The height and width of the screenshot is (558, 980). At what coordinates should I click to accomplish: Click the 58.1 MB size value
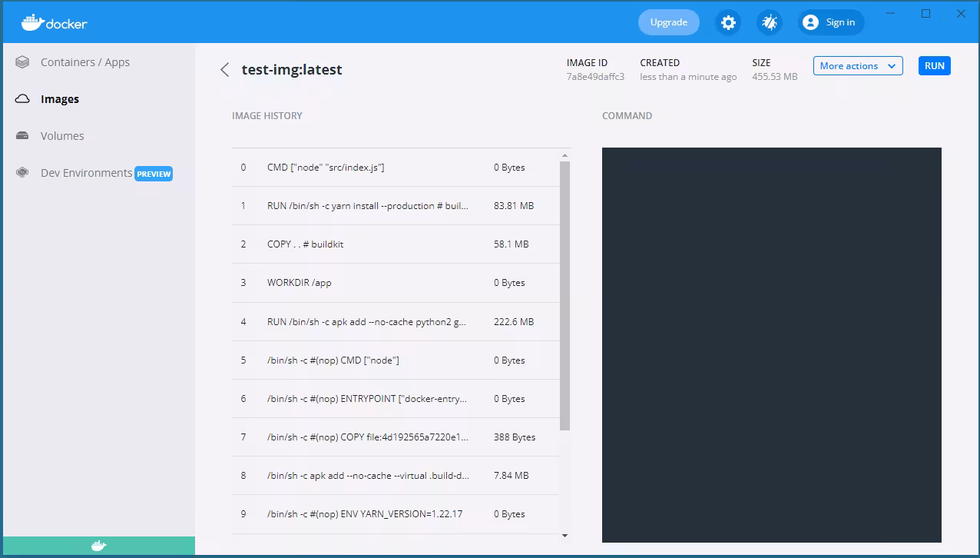click(512, 244)
